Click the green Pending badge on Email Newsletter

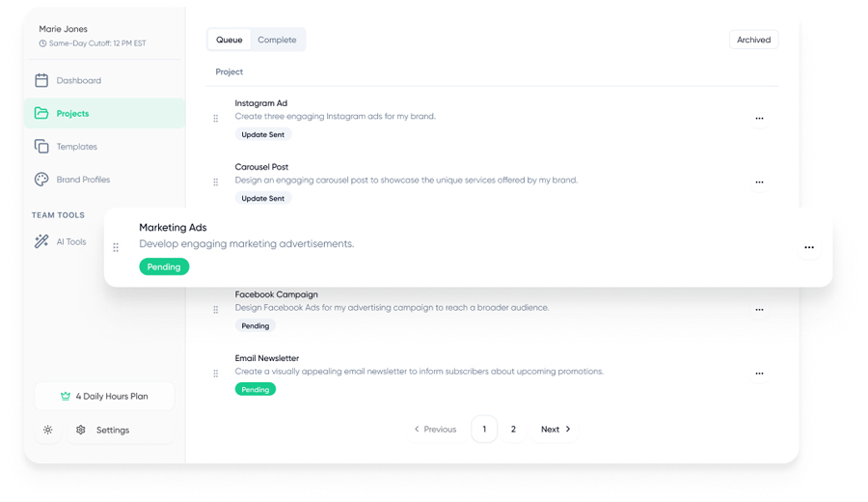click(256, 389)
